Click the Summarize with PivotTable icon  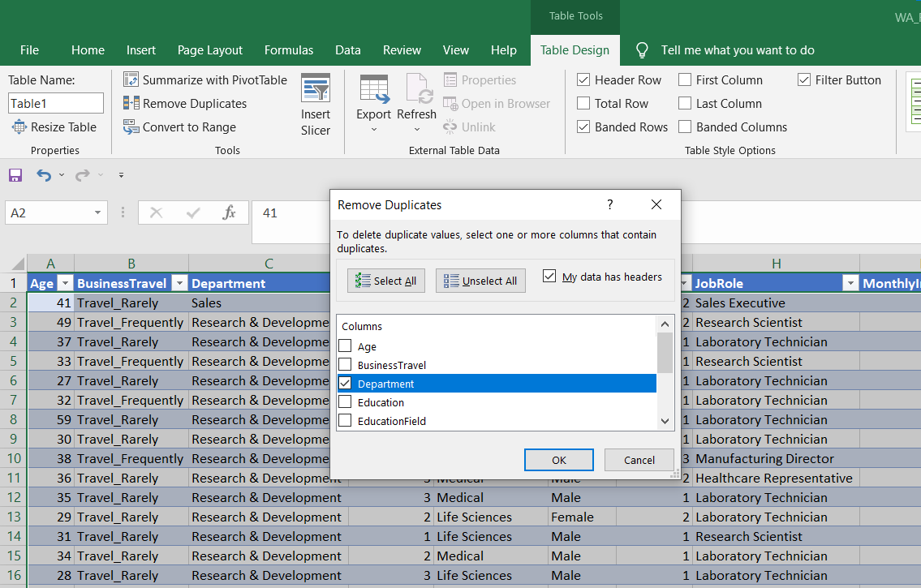pos(131,79)
